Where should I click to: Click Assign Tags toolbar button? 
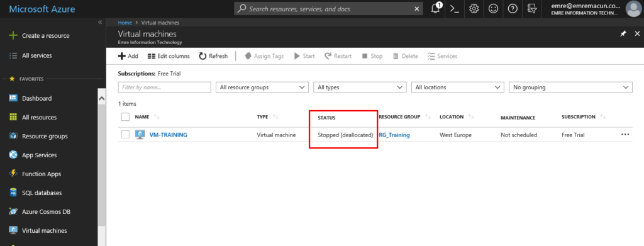[x=264, y=56]
